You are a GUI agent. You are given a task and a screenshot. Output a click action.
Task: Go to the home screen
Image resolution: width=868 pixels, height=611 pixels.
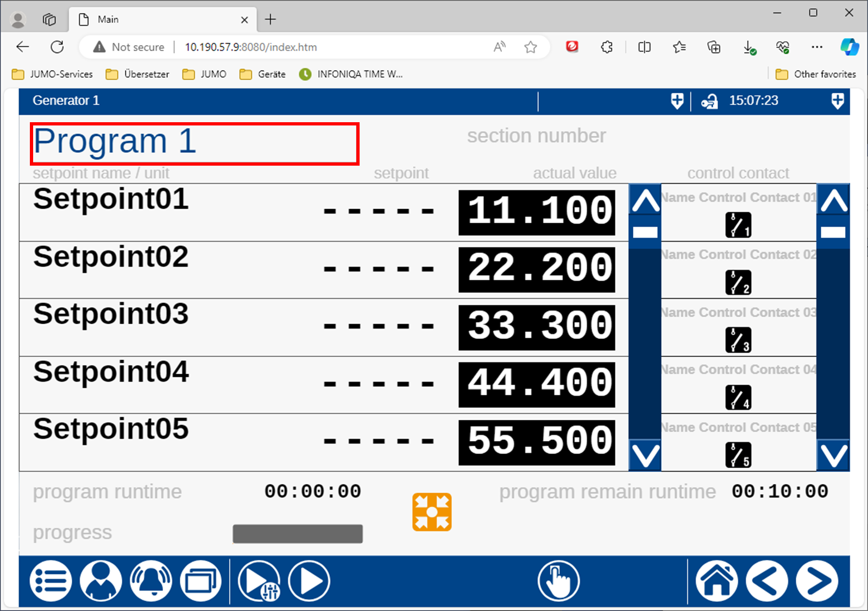tap(717, 581)
